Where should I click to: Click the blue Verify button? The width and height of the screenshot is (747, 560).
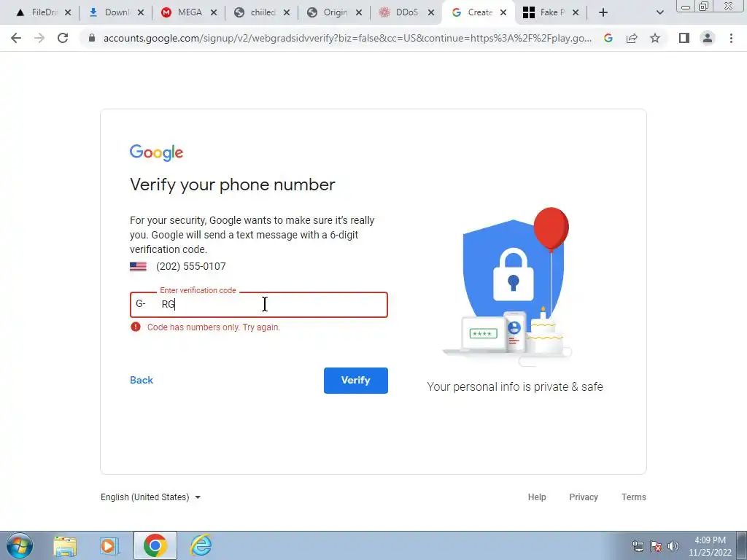click(x=356, y=381)
